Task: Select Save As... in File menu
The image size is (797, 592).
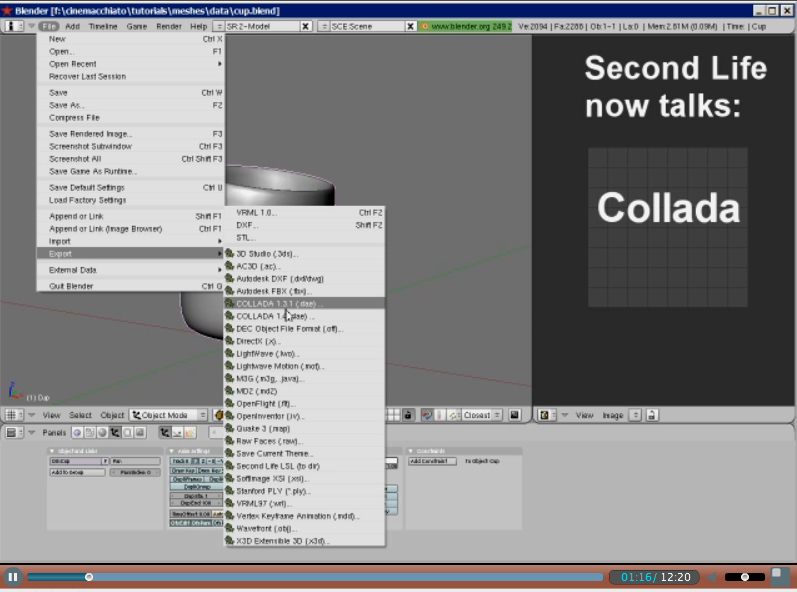Action: click(x=131, y=105)
